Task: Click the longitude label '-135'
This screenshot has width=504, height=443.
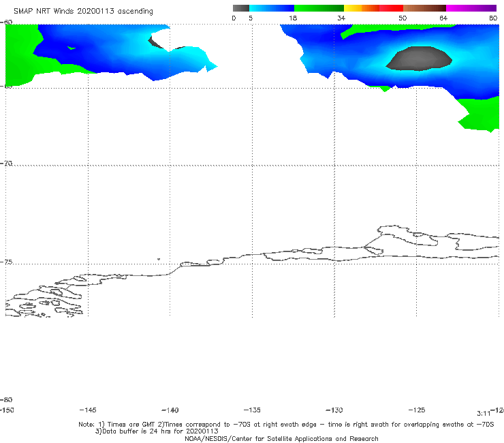Action: (x=252, y=410)
